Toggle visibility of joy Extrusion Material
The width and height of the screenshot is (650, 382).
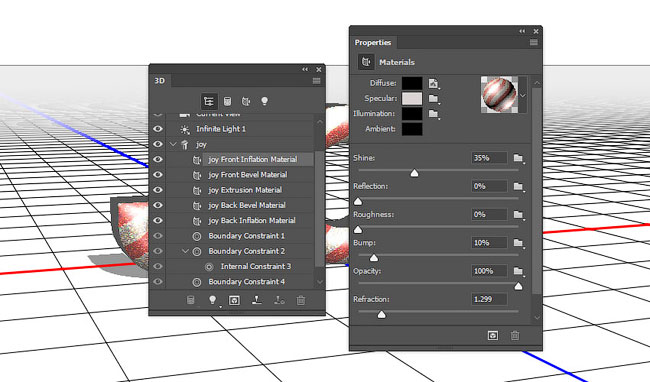158,190
